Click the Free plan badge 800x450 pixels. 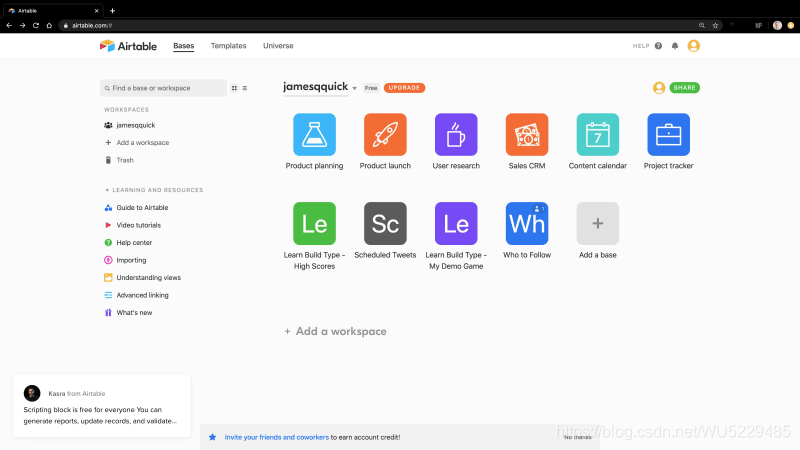(x=371, y=88)
